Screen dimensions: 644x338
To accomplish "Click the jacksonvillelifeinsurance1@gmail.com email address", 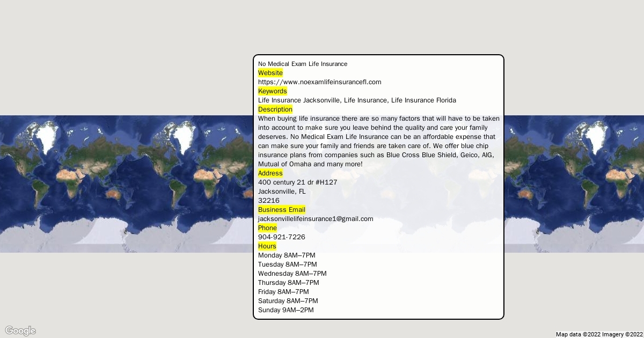I will (315, 219).
